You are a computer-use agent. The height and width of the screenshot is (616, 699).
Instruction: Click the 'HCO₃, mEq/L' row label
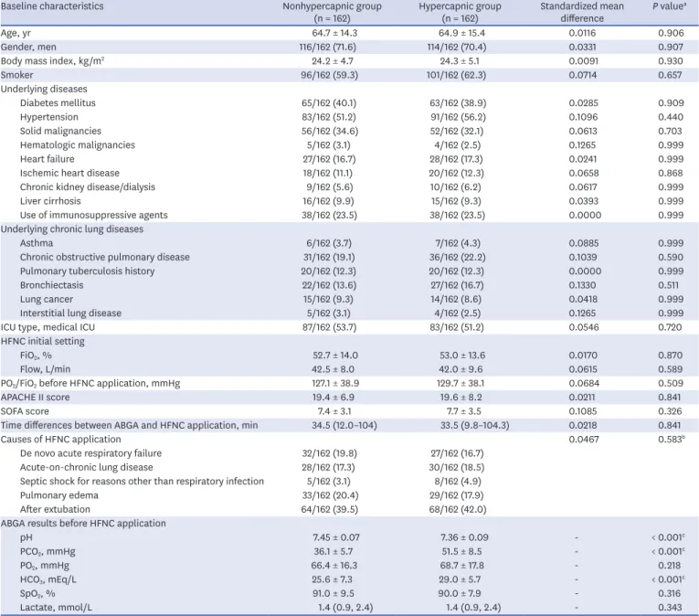pos(48,579)
